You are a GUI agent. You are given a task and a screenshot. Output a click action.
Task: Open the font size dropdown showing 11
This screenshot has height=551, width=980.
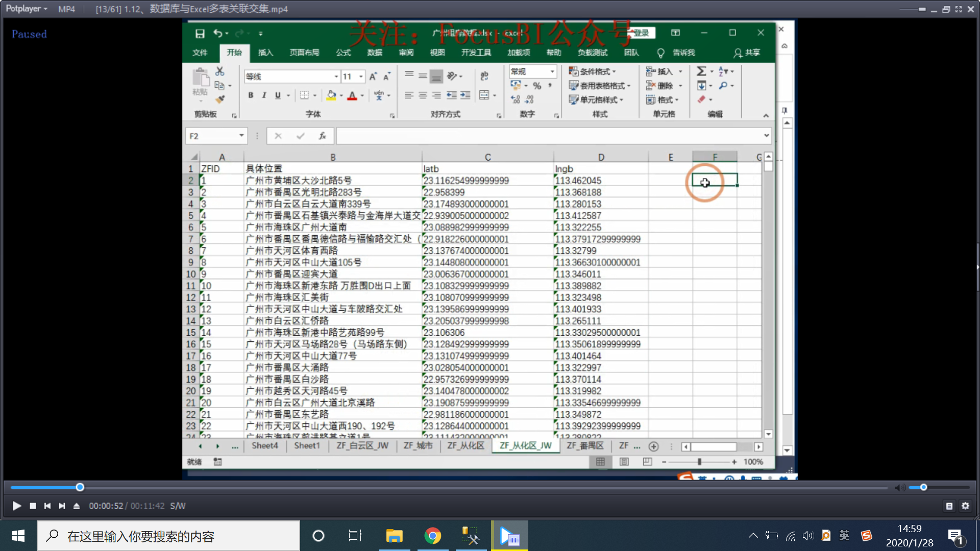[x=361, y=77]
